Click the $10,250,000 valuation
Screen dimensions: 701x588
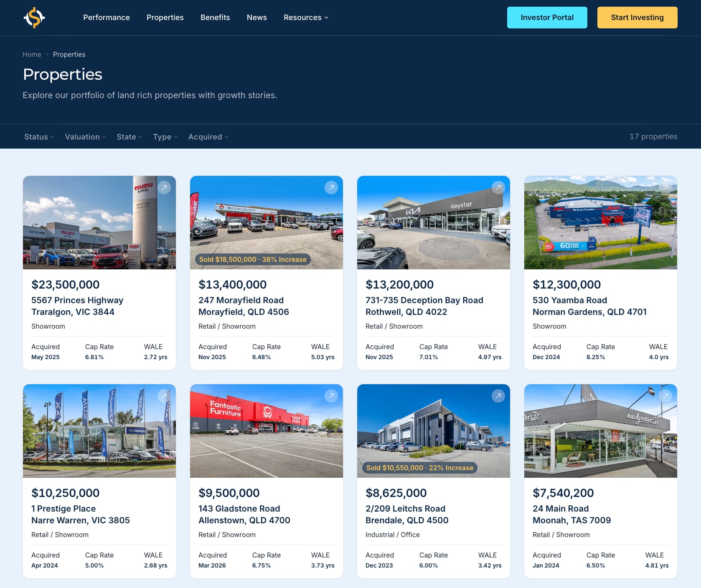[x=66, y=493]
